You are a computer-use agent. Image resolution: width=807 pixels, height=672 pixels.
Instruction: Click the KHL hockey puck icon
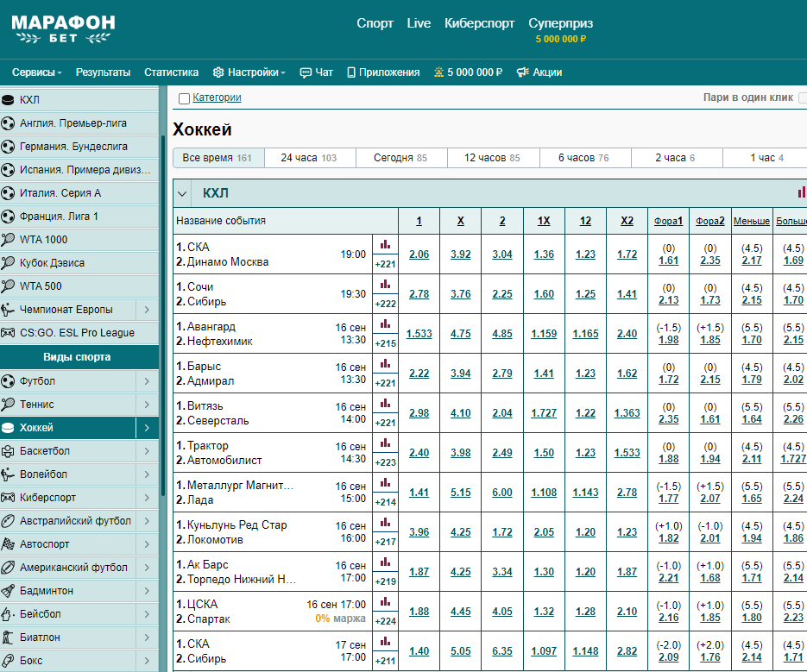click(x=8, y=100)
